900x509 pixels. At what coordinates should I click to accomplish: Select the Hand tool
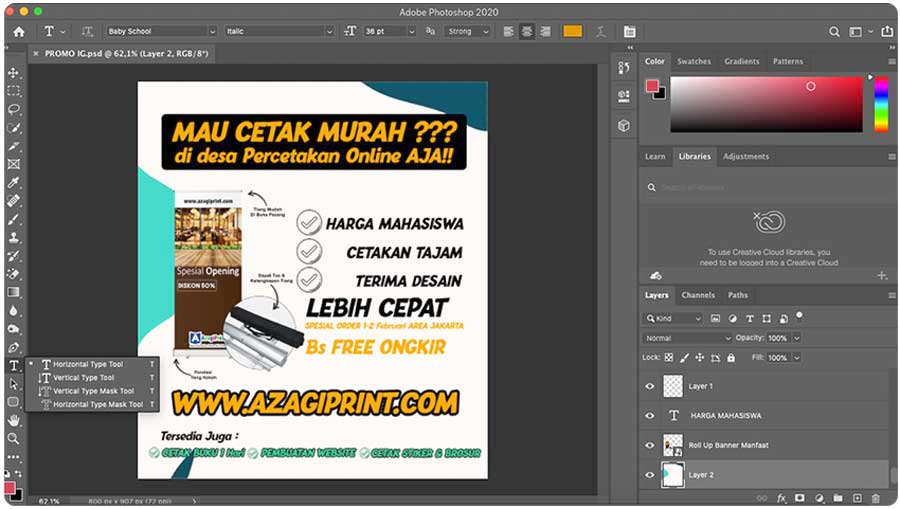14,421
